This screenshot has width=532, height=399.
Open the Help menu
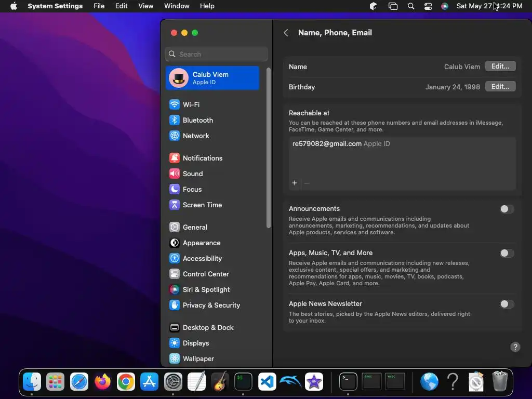pos(207,6)
